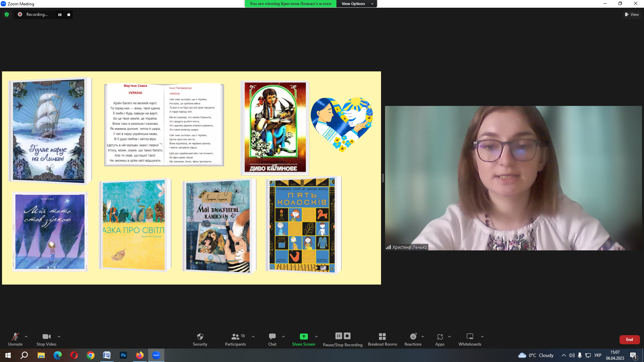The height and width of the screenshot is (362, 644).
Task: Open the Reactions menu icon
Action: 413,337
